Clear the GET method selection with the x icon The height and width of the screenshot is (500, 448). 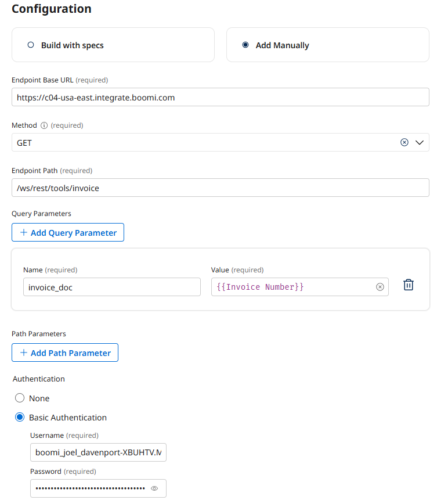[x=404, y=142]
